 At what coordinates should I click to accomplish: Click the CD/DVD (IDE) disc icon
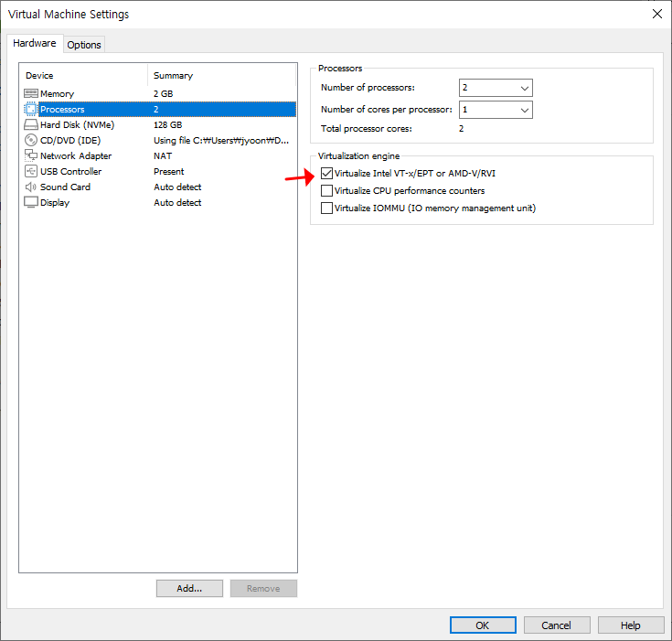(31, 140)
